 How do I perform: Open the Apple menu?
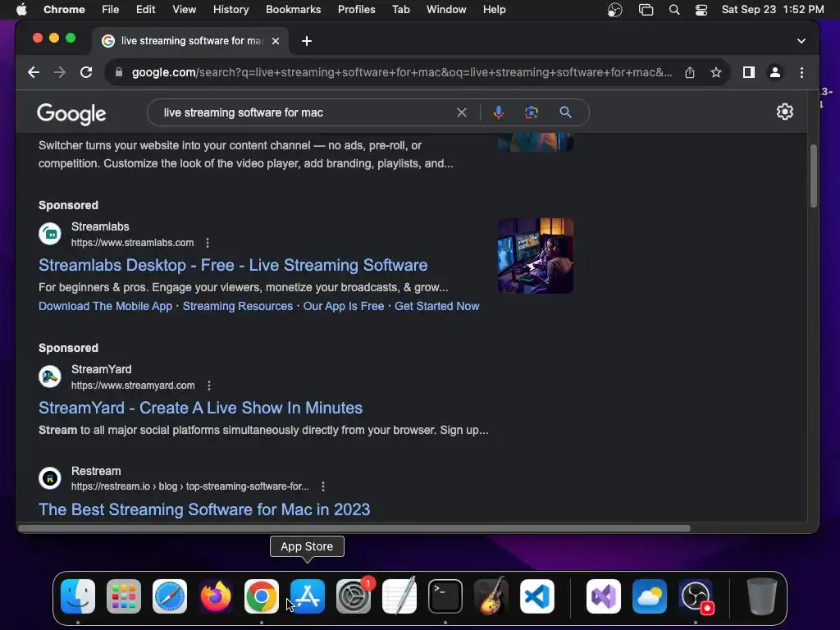21,10
